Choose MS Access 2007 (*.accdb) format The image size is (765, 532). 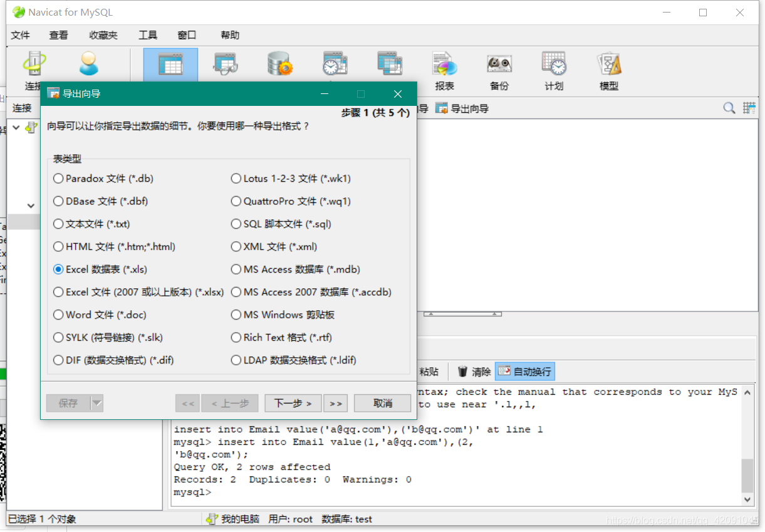(311, 292)
